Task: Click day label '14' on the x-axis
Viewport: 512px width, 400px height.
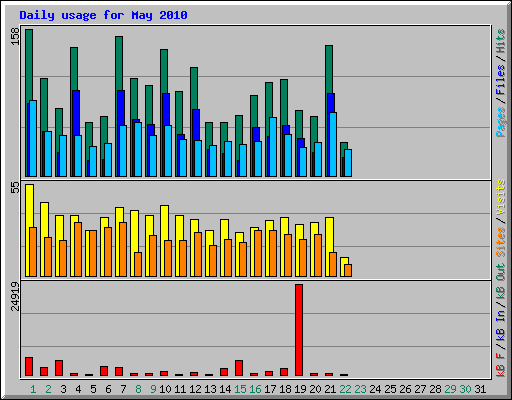Action: coord(225,389)
